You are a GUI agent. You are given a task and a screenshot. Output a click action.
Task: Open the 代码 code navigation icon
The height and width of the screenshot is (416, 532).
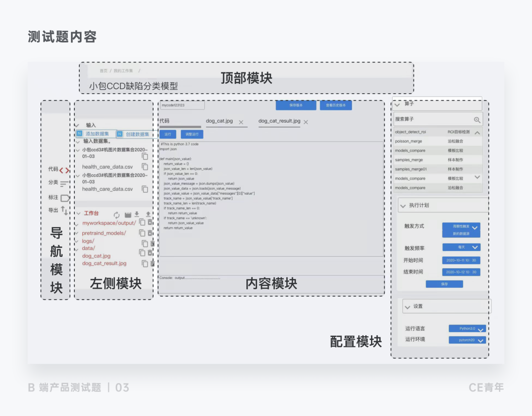click(x=64, y=171)
